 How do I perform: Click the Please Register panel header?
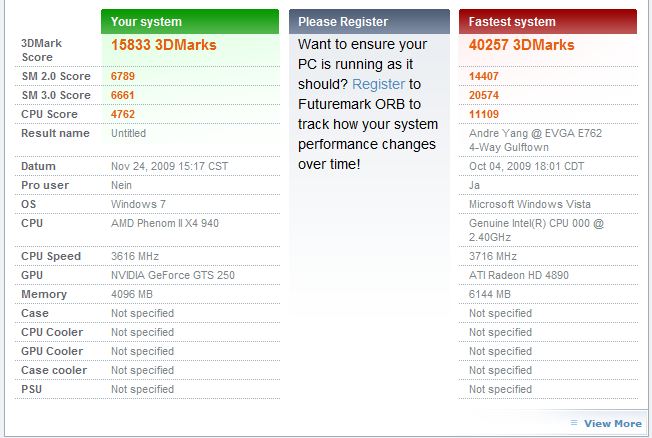point(369,21)
